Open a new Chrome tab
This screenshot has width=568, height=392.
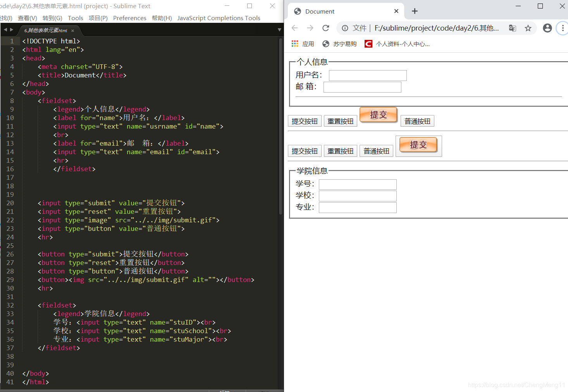415,11
